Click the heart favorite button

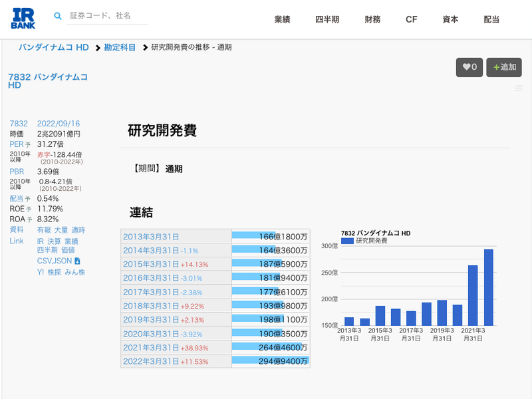pos(469,67)
